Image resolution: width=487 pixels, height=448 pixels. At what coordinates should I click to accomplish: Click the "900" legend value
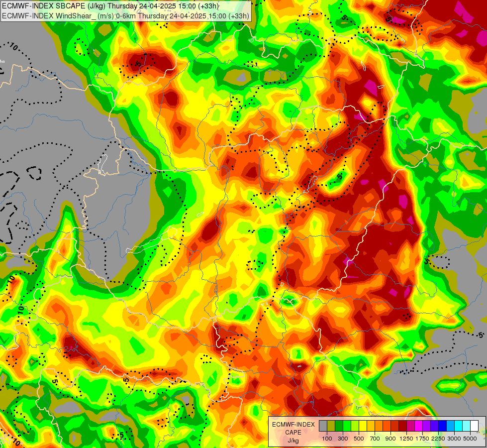390,439
